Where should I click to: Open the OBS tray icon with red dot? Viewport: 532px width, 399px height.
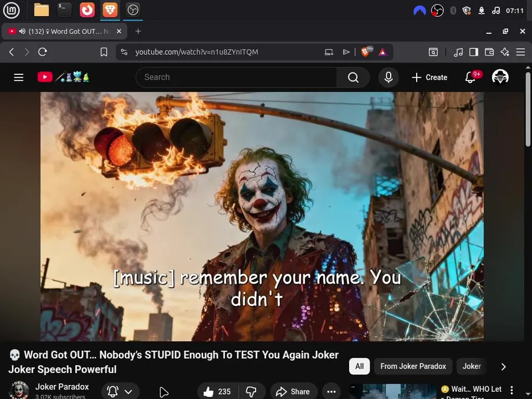437,11
